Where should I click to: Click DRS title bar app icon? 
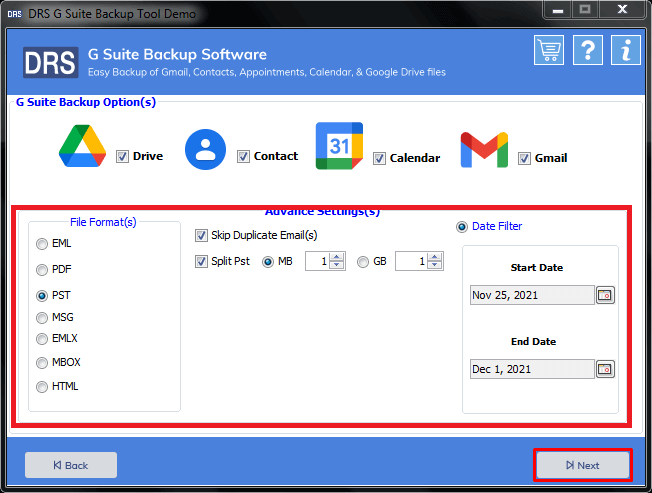coord(15,14)
